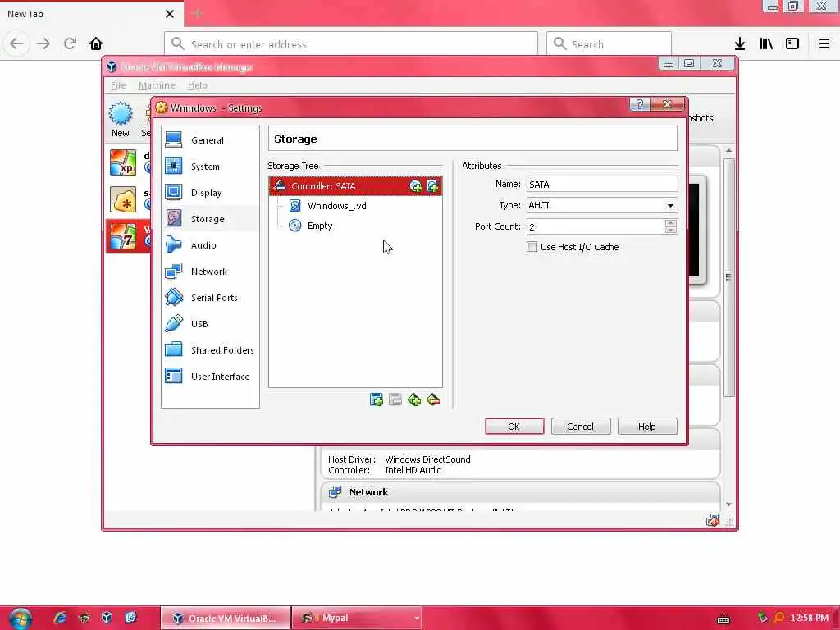Image resolution: width=840 pixels, height=630 pixels.
Task: Click Cancel in the Settings dialog
Action: (x=581, y=427)
